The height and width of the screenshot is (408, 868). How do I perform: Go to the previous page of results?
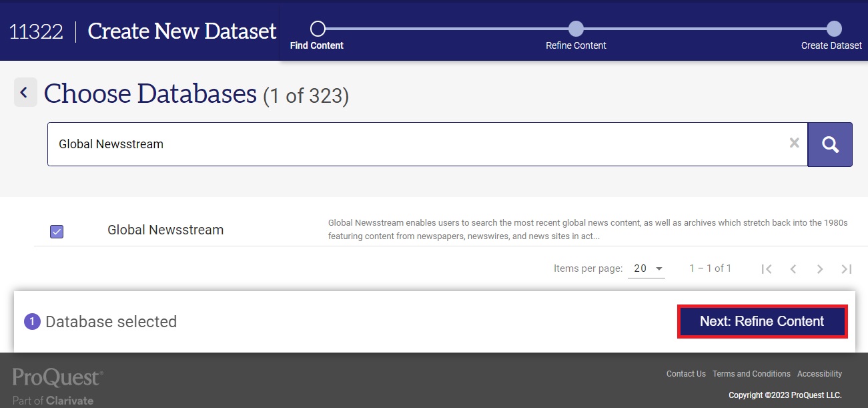pyautogui.click(x=793, y=269)
